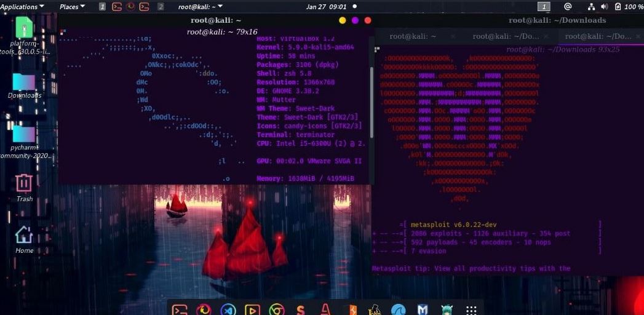The height and width of the screenshot is (315, 644).
Task: Click the Kernel: 5.9.0-kali5-amd64 line
Action: 305,47
